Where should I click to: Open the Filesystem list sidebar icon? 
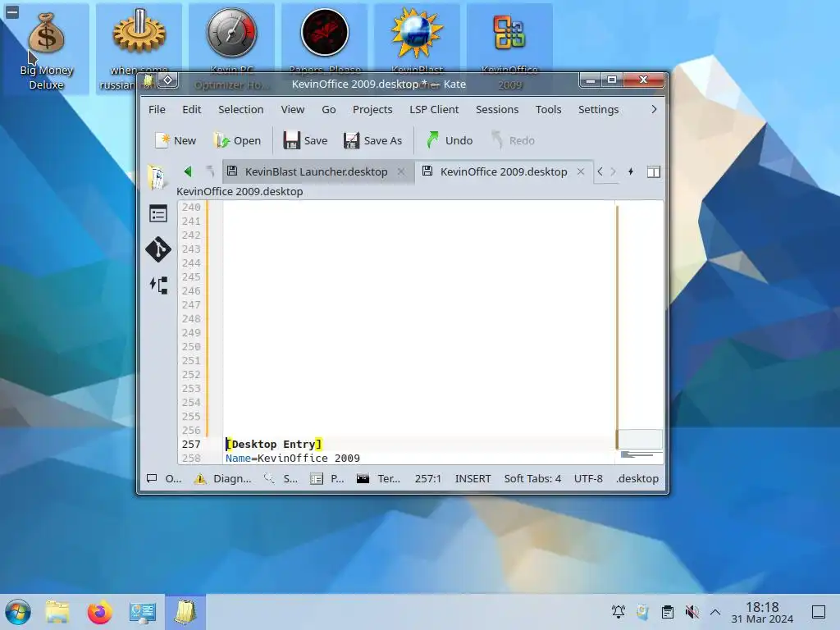[x=158, y=214]
